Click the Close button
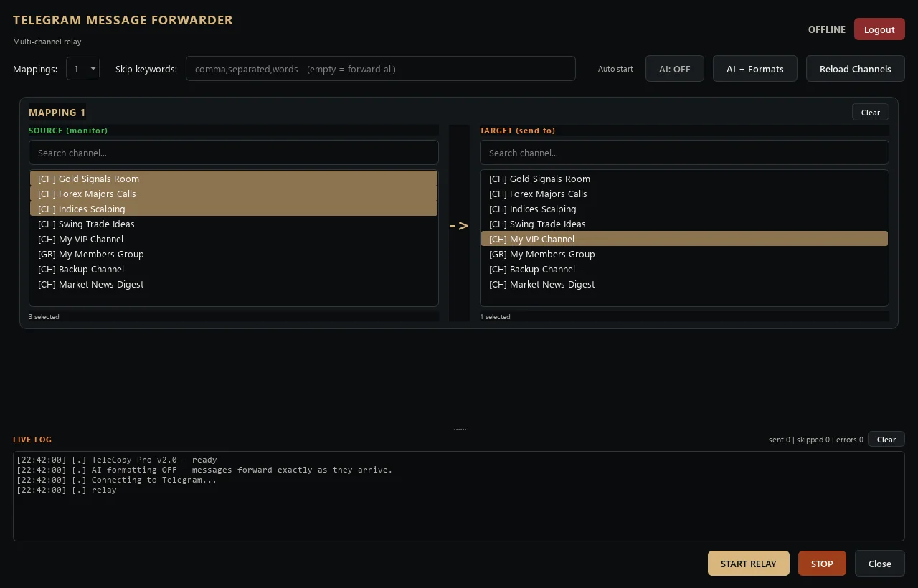 click(879, 564)
